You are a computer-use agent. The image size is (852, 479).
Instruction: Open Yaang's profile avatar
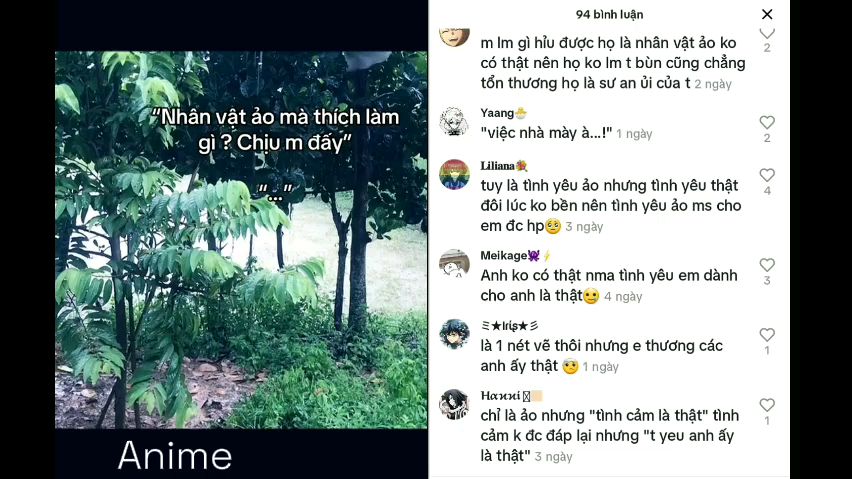(454, 122)
